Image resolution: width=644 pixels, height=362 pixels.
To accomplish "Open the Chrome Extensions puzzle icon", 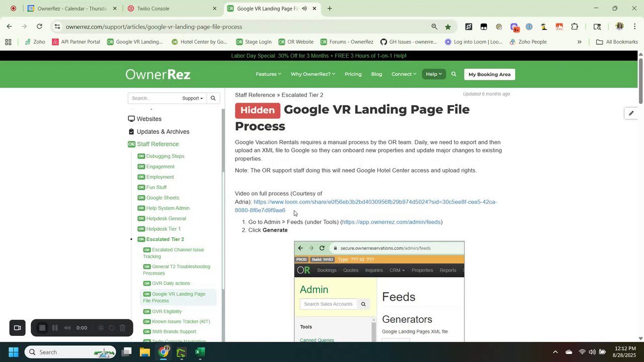I will [x=575, y=27].
